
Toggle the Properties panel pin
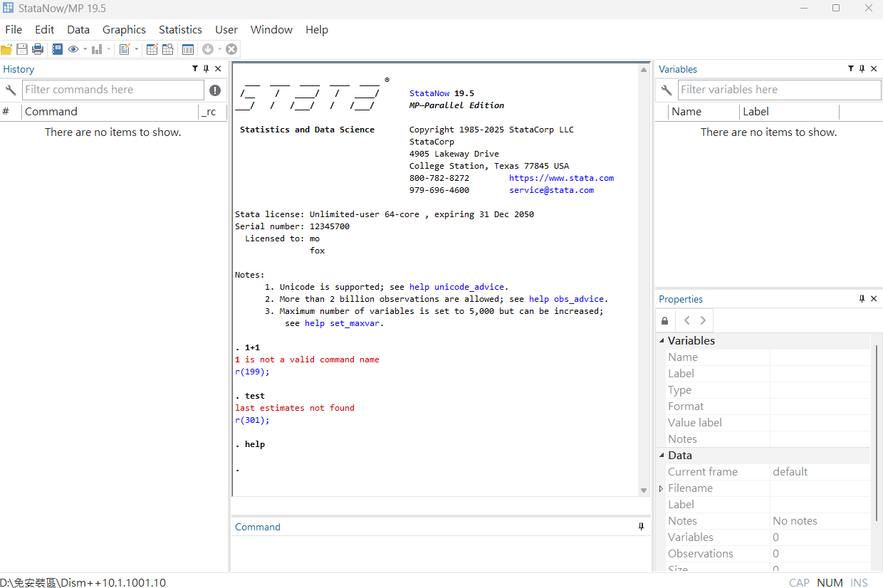tap(862, 299)
